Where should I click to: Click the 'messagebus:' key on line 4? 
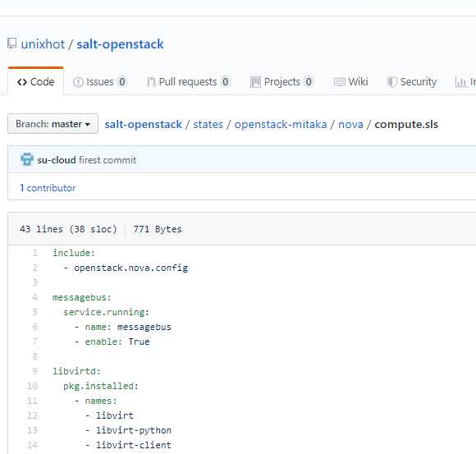click(x=82, y=297)
